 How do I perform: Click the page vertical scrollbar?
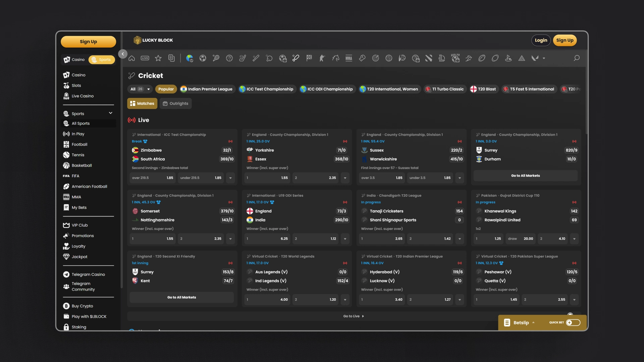coord(587,92)
